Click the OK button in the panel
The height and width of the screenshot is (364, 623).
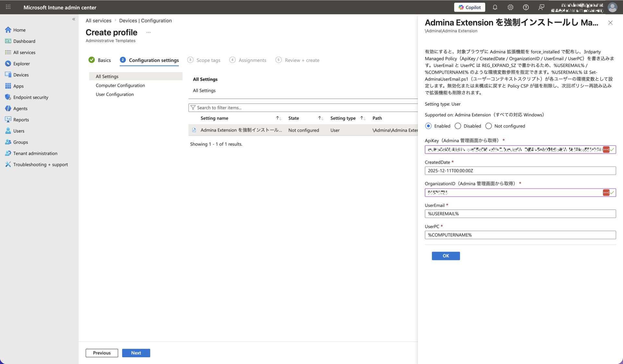pyautogui.click(x=446, y=256)
